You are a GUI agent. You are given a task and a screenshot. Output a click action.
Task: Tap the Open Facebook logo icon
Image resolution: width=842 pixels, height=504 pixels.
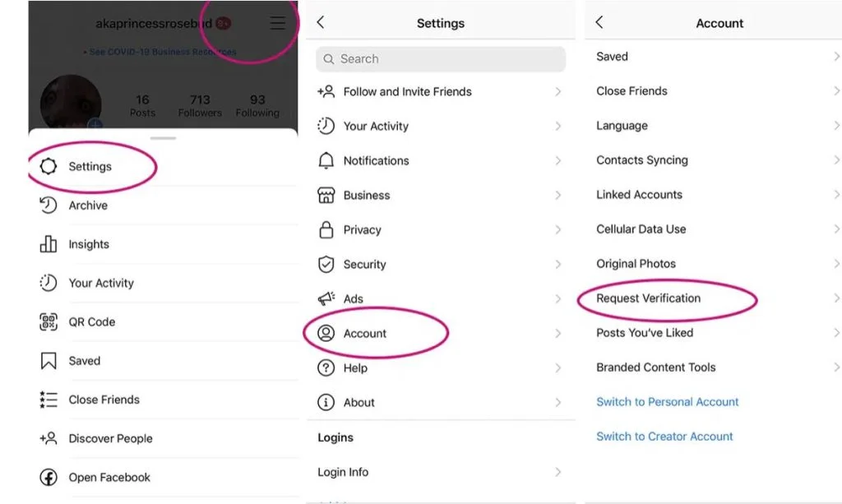49,477
